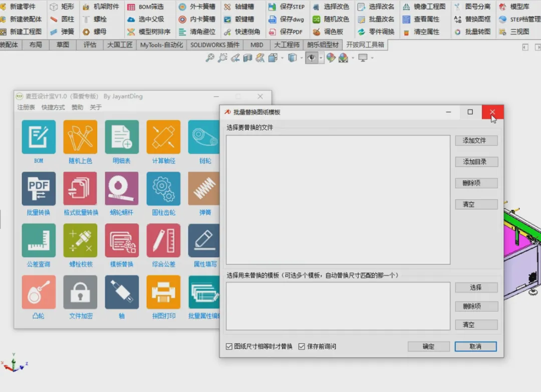
Task: Open the 注册表 menu in 麦豆设计宝
Action: coord(26,107)
